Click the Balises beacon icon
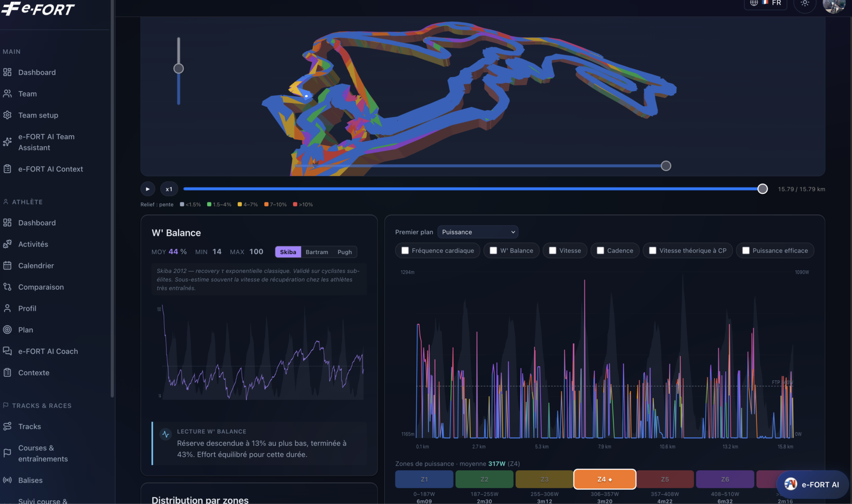This screenshot has height=504, width=852. 7,480
